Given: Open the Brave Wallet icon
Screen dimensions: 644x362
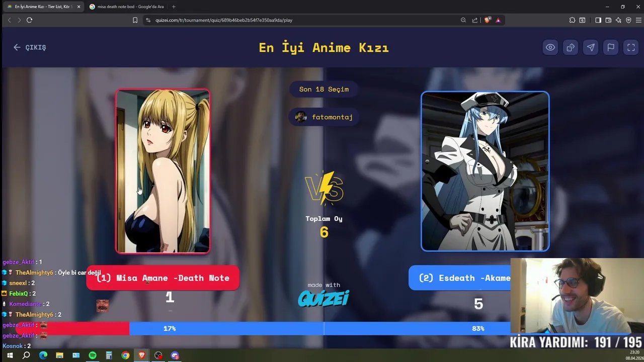Looking at the screenshot, I should point(608,20).
